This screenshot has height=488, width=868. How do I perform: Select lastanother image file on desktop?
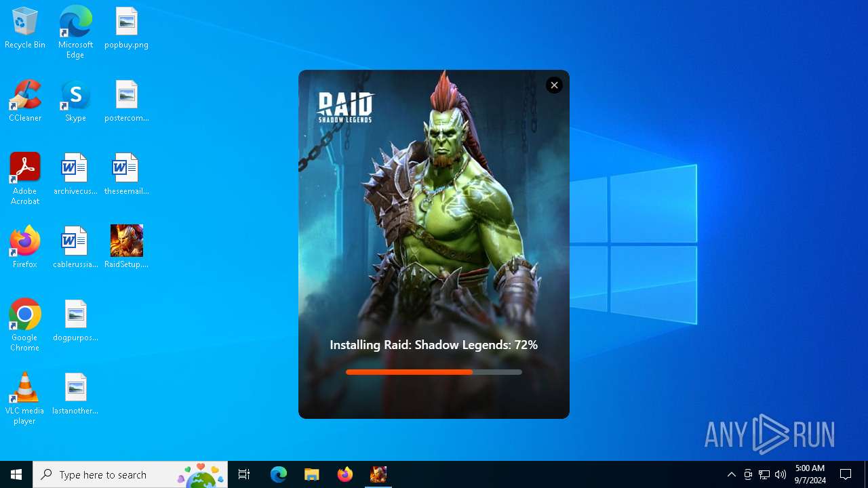(x=75, y=394)
